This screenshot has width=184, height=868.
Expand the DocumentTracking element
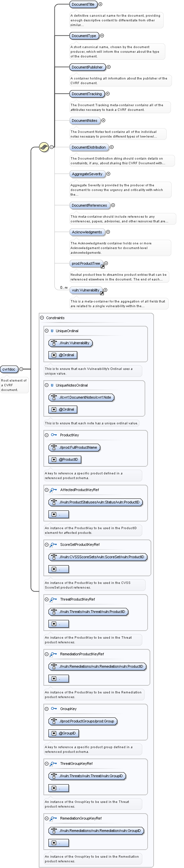[108, 94]
